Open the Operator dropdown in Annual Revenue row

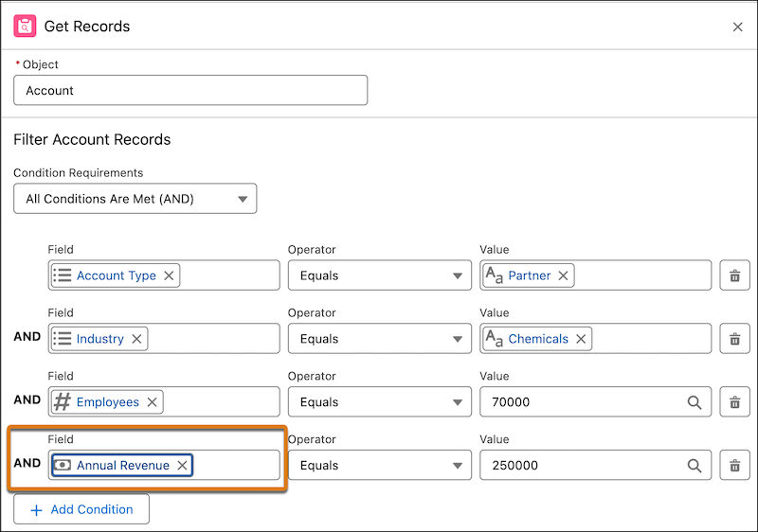click(x=380, y=466)
